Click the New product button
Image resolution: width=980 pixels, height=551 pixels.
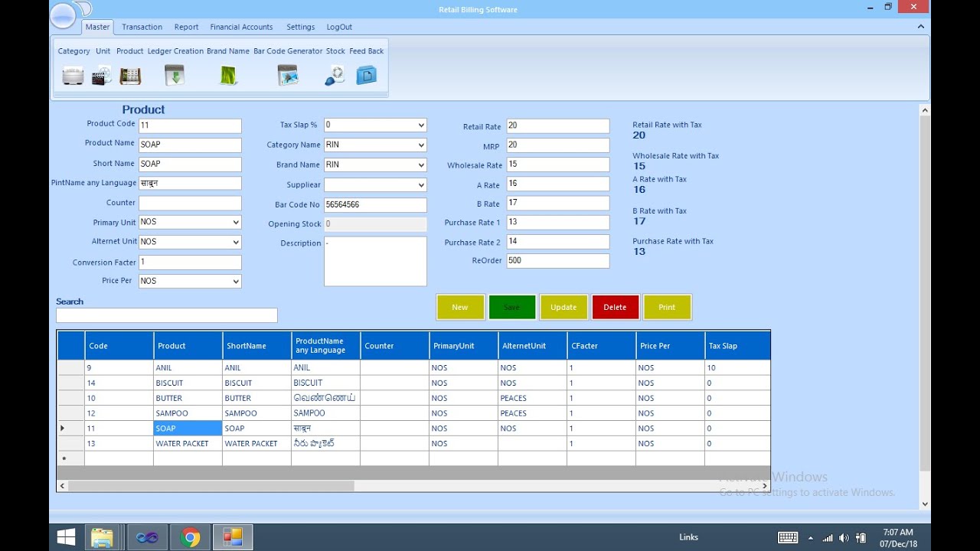click(460, 307)
